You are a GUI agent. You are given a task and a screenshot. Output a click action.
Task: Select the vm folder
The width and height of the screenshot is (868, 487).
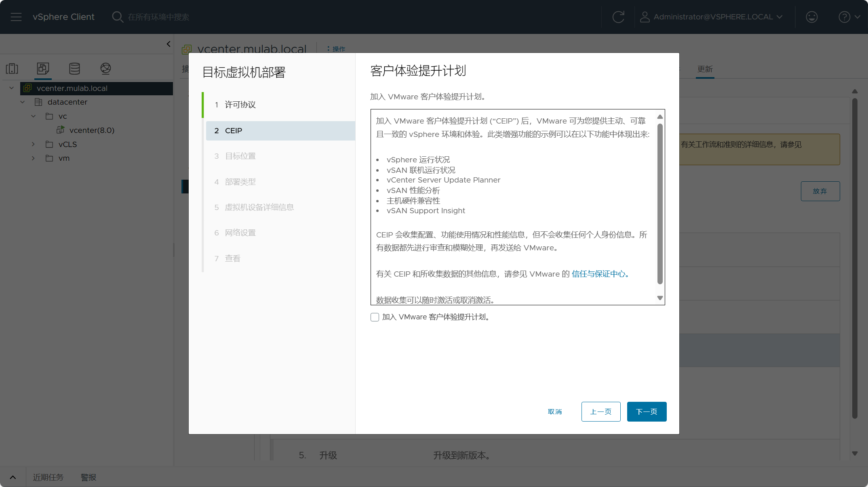pos(64,158)
